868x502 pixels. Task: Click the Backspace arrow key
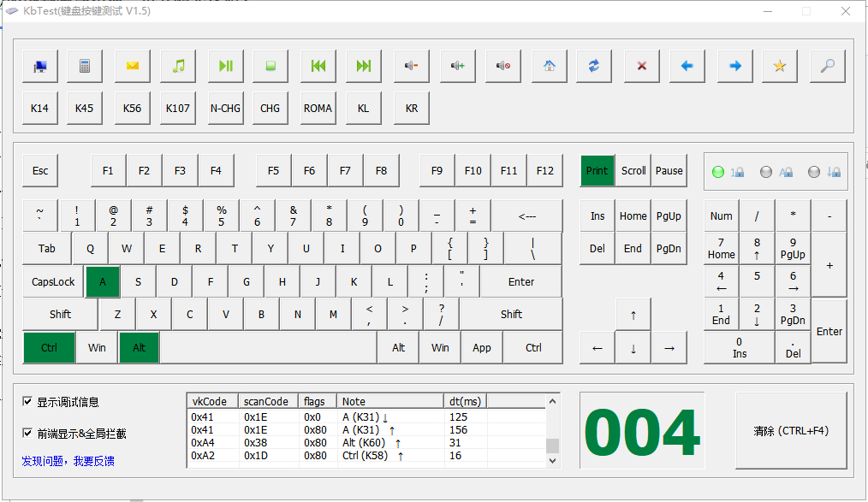tap(526, 216)
